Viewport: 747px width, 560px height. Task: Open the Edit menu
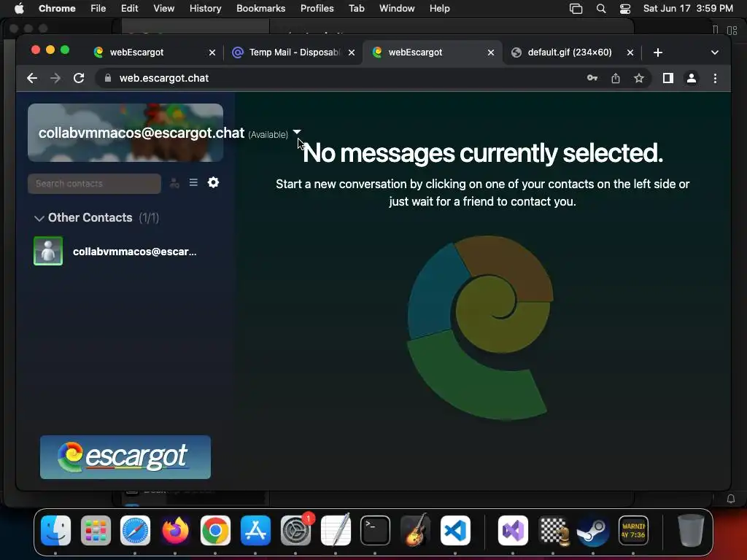129,8
